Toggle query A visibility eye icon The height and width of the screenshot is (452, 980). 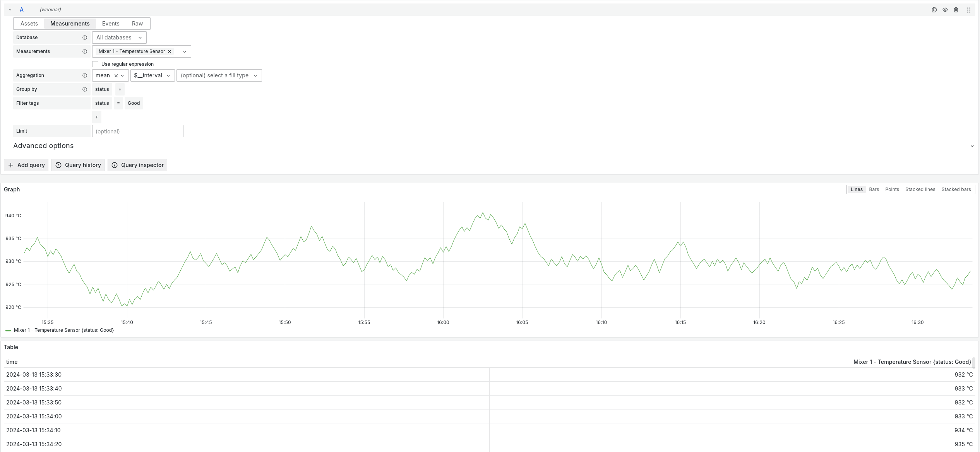point(945,10)
